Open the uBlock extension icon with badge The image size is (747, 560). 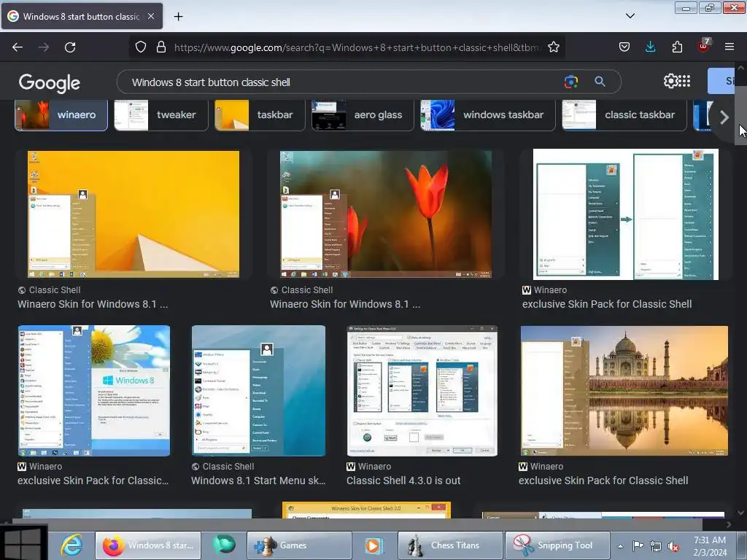click(704, 46)
